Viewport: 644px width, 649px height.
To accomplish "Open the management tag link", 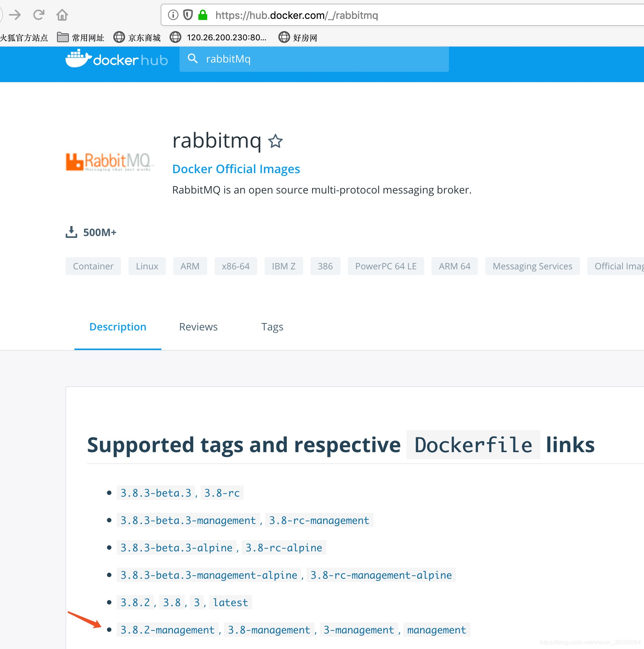I will tap(437, 630).
